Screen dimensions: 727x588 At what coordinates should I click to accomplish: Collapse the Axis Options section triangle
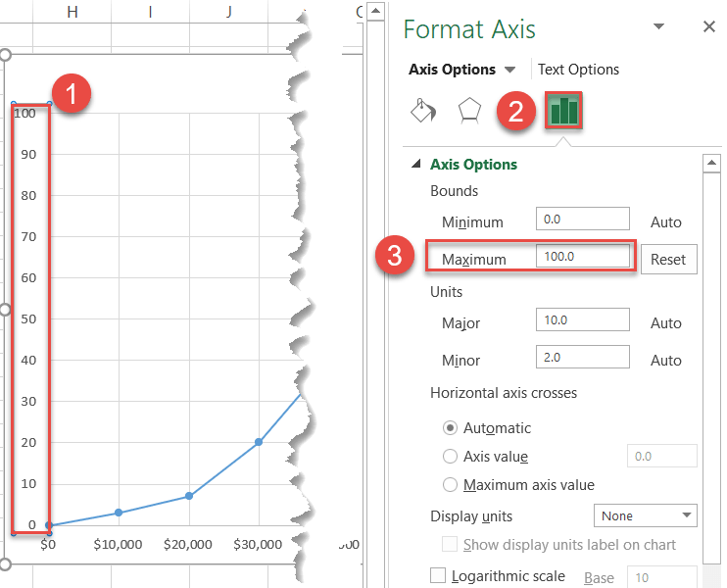pyautogui.click(x=416, y=164)
